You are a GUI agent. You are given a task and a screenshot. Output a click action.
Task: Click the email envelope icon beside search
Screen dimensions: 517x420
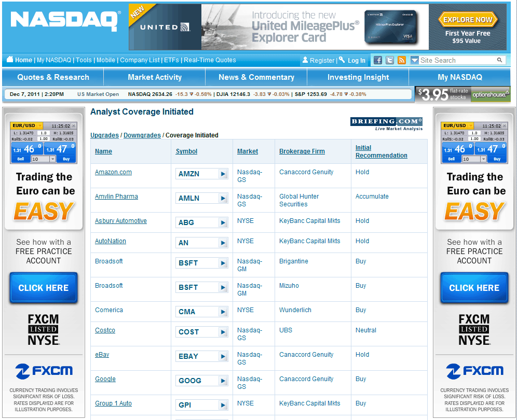tap(414, 60)
